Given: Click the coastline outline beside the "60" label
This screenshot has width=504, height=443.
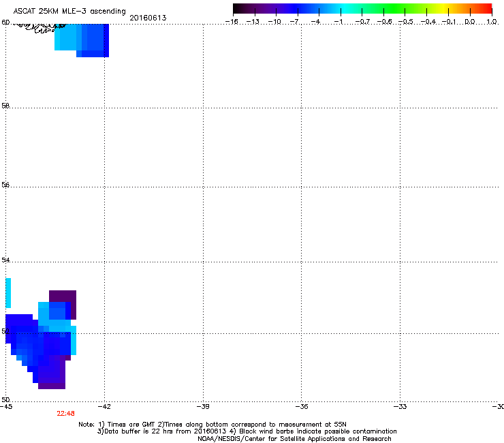Looking at the screenshot, I should click(x=39, y=28).
